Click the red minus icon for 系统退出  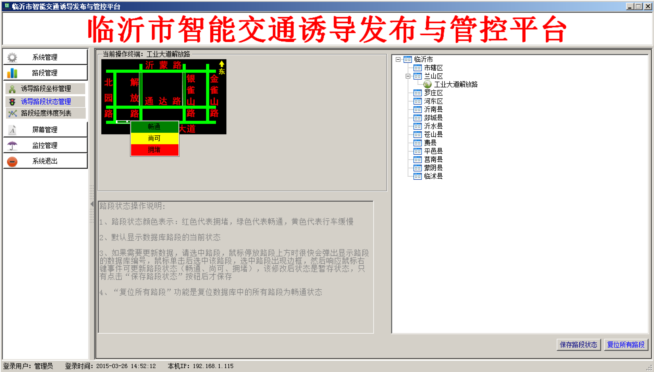click(12, 161)
